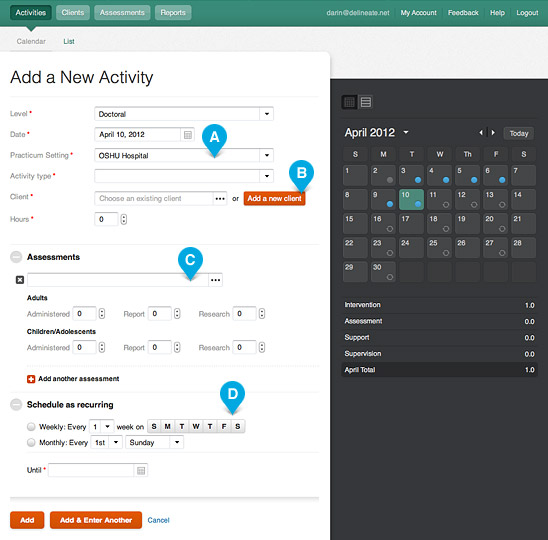Open the Clients tab
This screenshot has height=540, width=548.
tap(73, 13)
